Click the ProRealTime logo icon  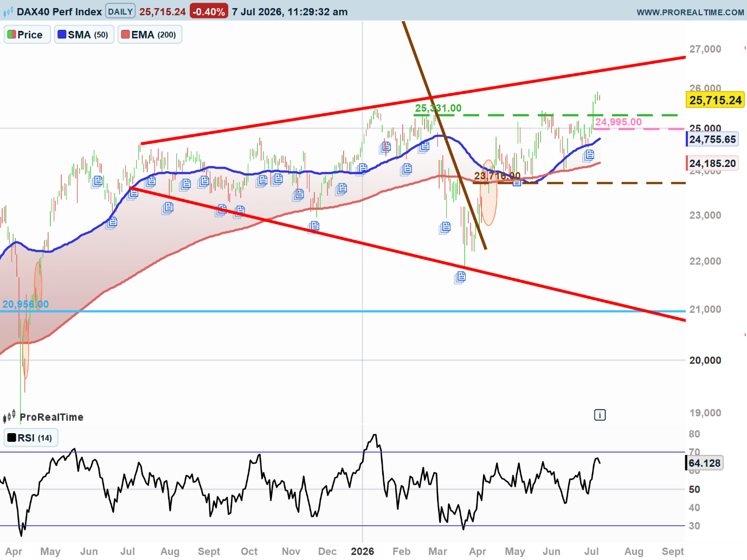pyautogui.click(x=9, y=417)
